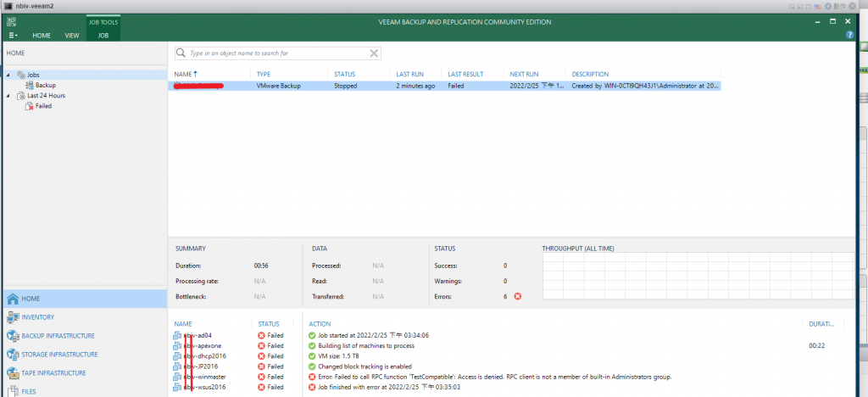Screen dimensions: 868x397
Task: Open the STORAGE INFRASTRUCTURE pane
Action: pos(84,355)
